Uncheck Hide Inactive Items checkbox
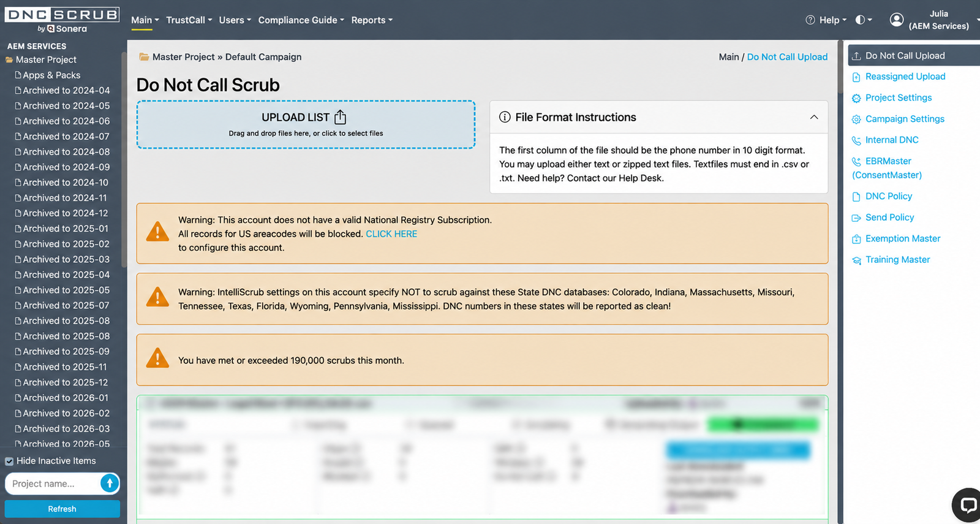The width and height of the screenshot is (980, 524). point(9,461)
